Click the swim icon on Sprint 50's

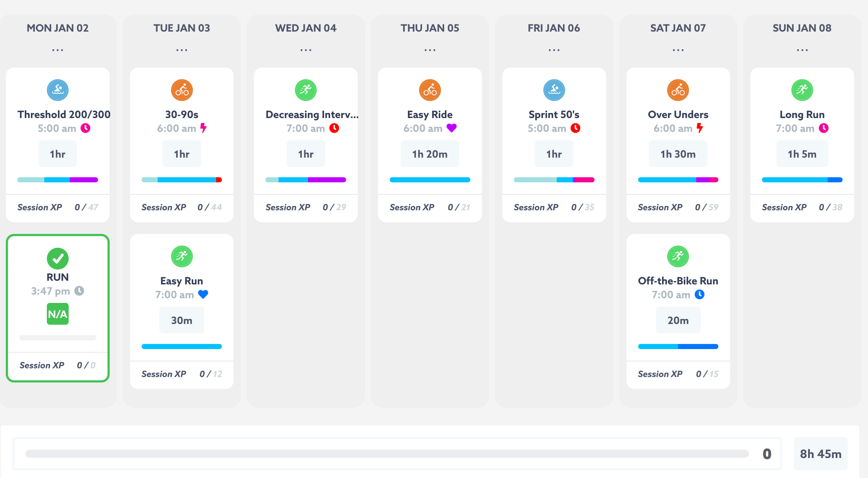click(x=554, y=90)
